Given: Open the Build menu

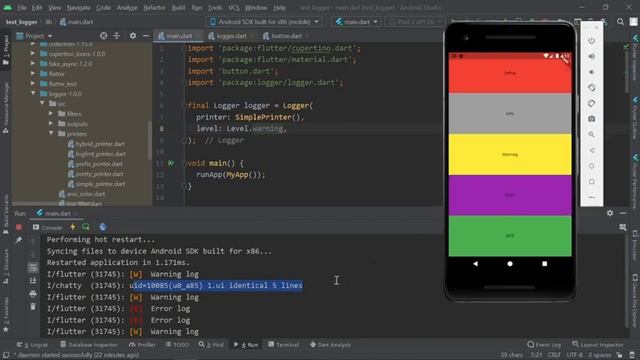Looking at the screenshot, I should tap(178, 8).
